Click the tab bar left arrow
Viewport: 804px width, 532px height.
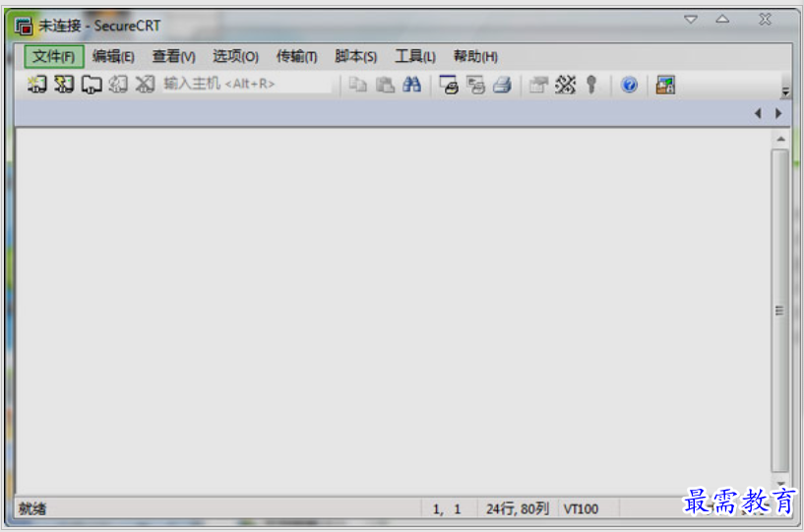click(x=758, y=113)
